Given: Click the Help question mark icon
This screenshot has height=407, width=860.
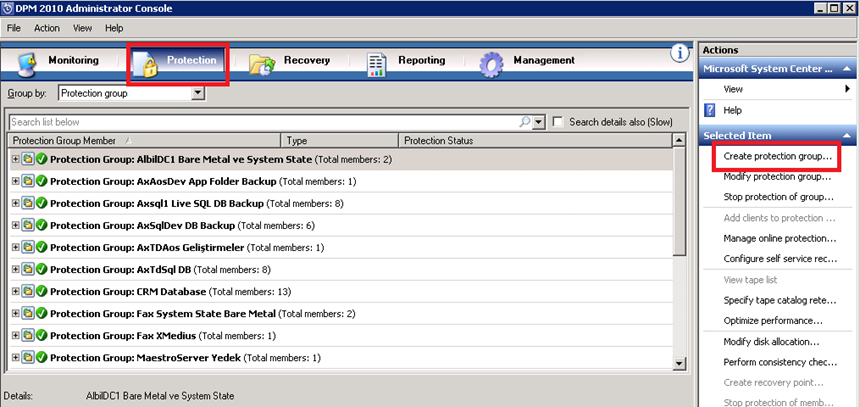Looking at the screenshot, I should [x=709, y=110].
